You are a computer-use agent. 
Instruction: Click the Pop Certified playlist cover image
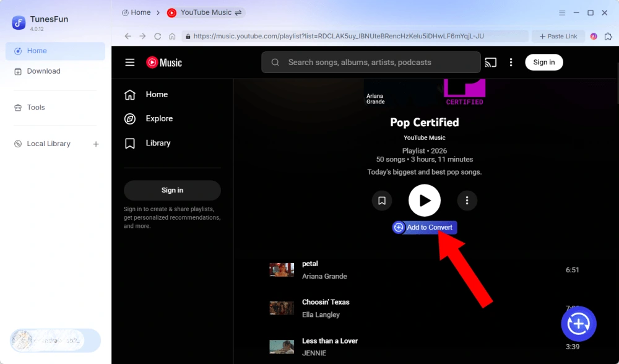point(425,92)
